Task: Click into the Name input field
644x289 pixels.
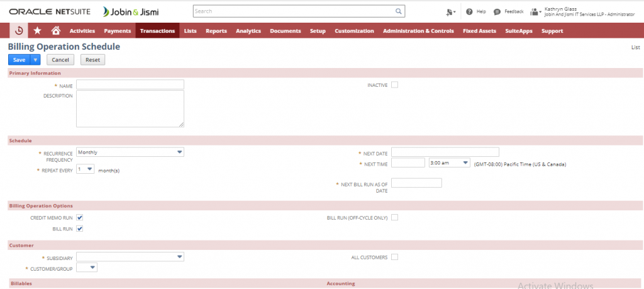Action: pyautogui.click(x=130, y=84)
